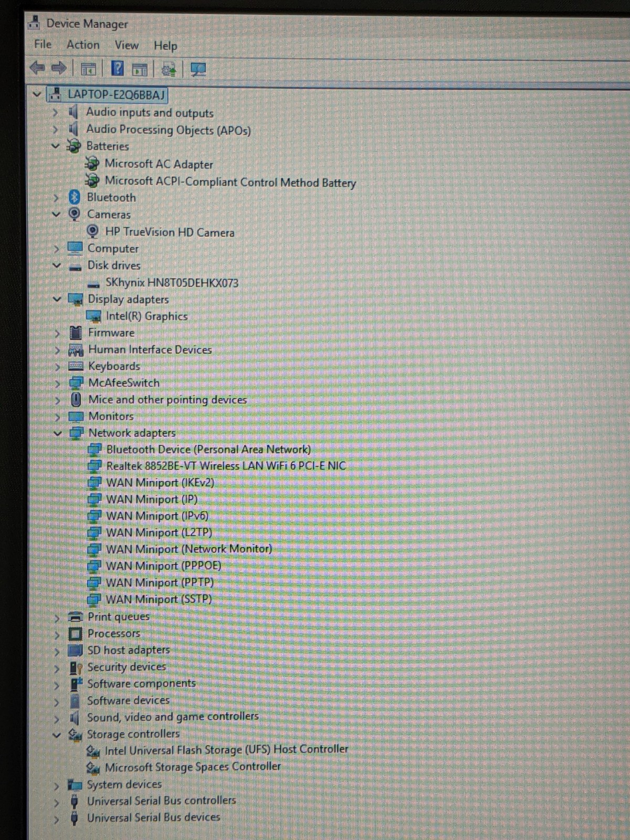The width and height of the screenshot is (630, 840).
Task: Click the Human Interface Devices icon
Action: point(76,350)
